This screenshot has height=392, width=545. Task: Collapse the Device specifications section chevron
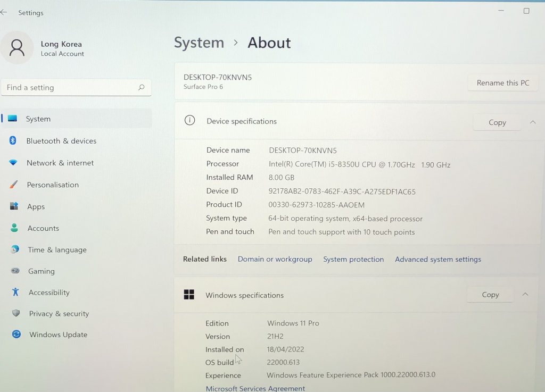(x=533, y=122)
